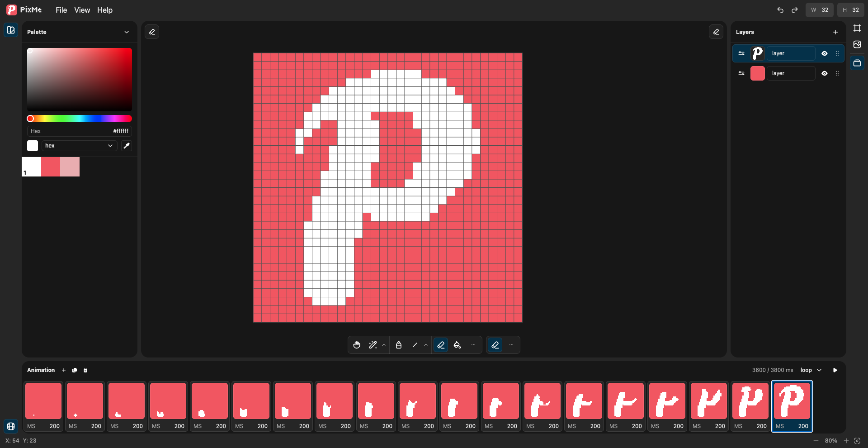Click the canvas height H field
The height and width of the screenshot is (448, 868).
851,10
